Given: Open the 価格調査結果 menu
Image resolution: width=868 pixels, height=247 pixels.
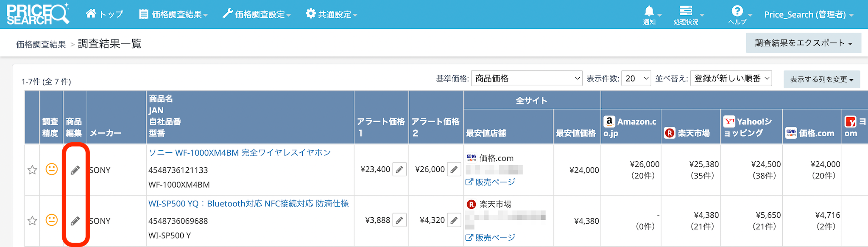Looking at the screenshot, I should pyautogui.click(x=173, y=14).
